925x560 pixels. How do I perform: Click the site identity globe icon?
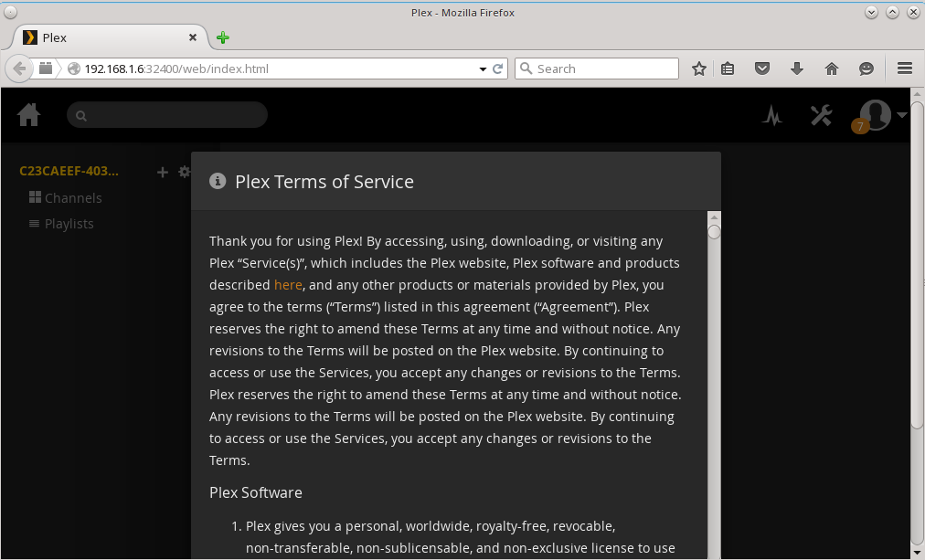pyautogui.click(x=74, y=69)
